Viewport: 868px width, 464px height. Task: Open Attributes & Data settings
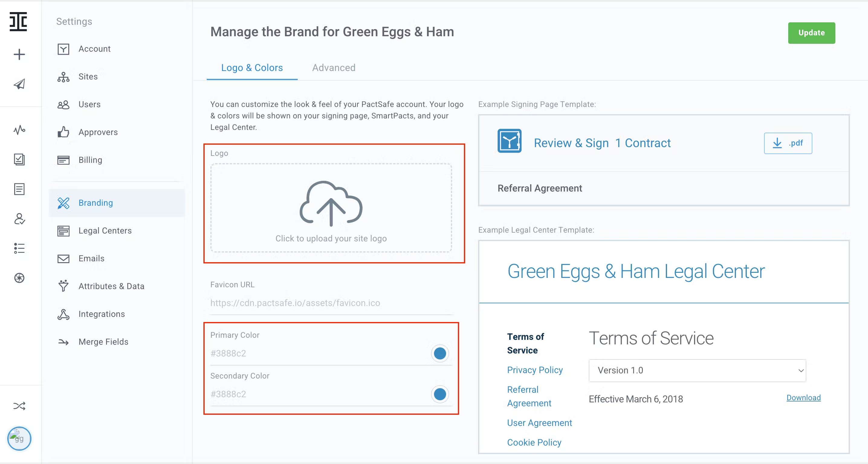pyautogui.click(x=111, y=286)
